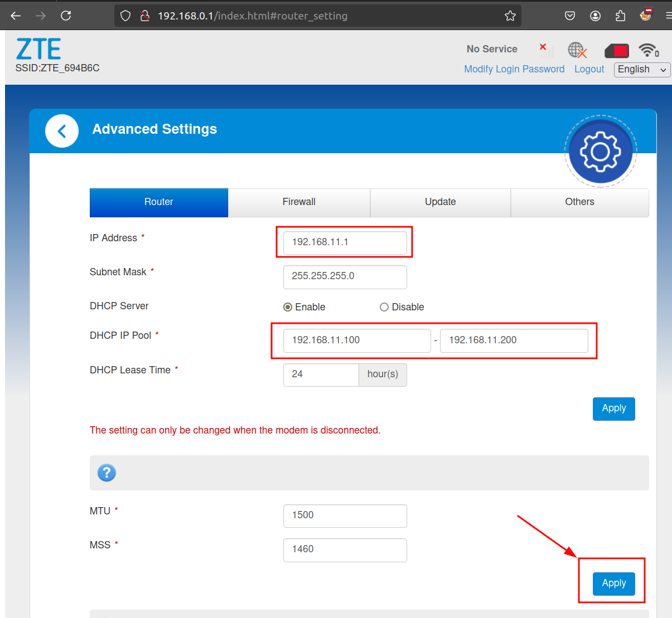Screen dimensions: 672x618
Task: Select the Disable DHCP Server radio button
Action: [384, 307]
